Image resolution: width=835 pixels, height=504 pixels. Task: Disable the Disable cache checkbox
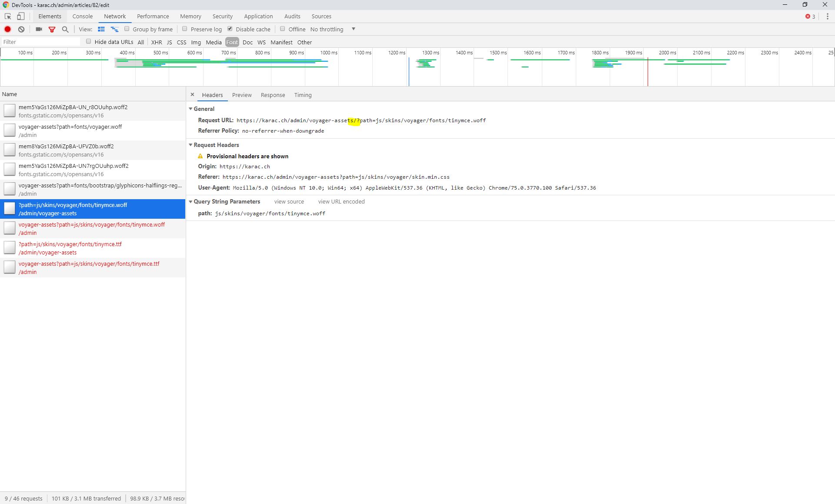230,29
